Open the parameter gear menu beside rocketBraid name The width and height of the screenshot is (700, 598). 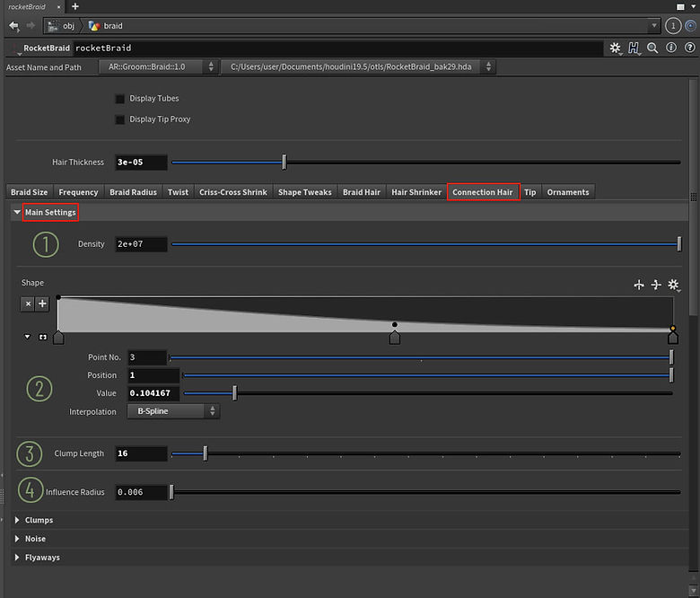615,48
